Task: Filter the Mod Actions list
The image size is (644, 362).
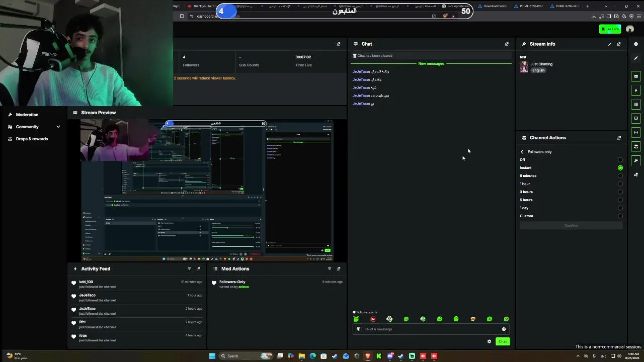Action: coord(330,269)
